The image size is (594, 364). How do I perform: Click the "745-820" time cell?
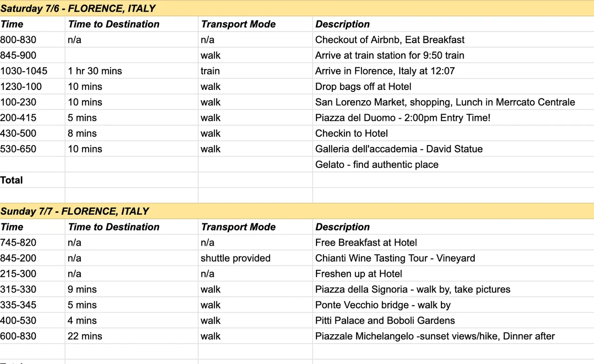(18, 243)
